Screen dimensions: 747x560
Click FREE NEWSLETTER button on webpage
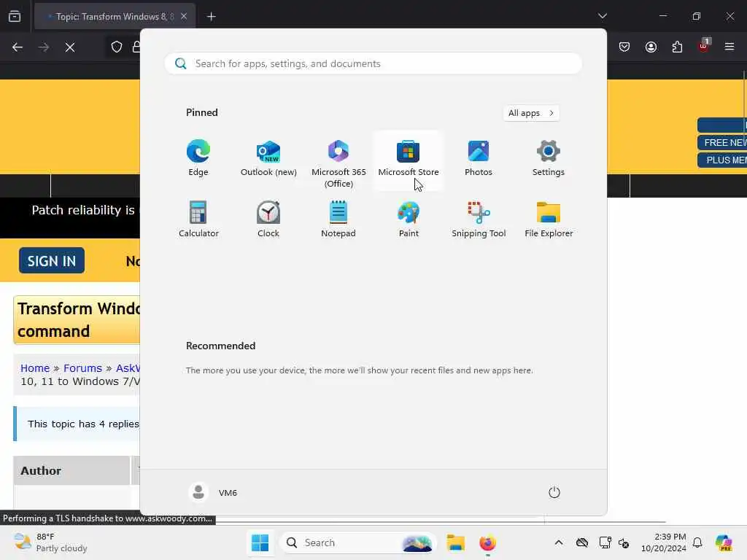[721, 142]
